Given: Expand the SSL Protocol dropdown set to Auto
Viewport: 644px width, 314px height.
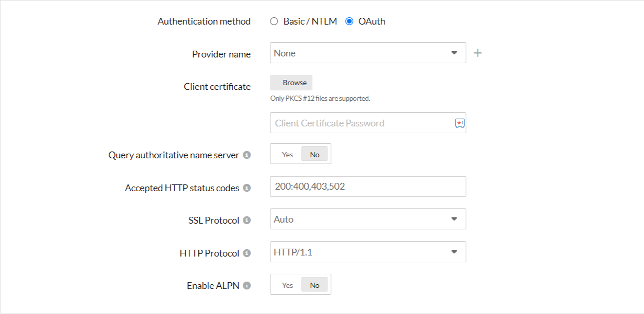Looking at the screenshot, I should [x=361, y=219].
